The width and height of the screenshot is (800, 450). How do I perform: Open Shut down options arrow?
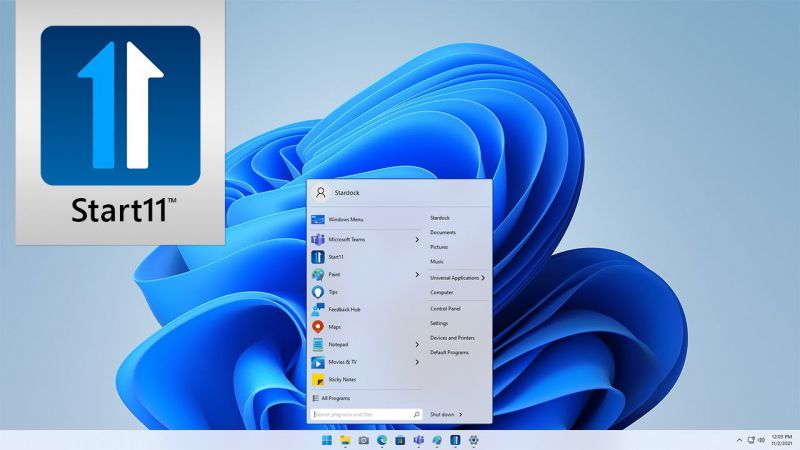click(x=461, y=414)
